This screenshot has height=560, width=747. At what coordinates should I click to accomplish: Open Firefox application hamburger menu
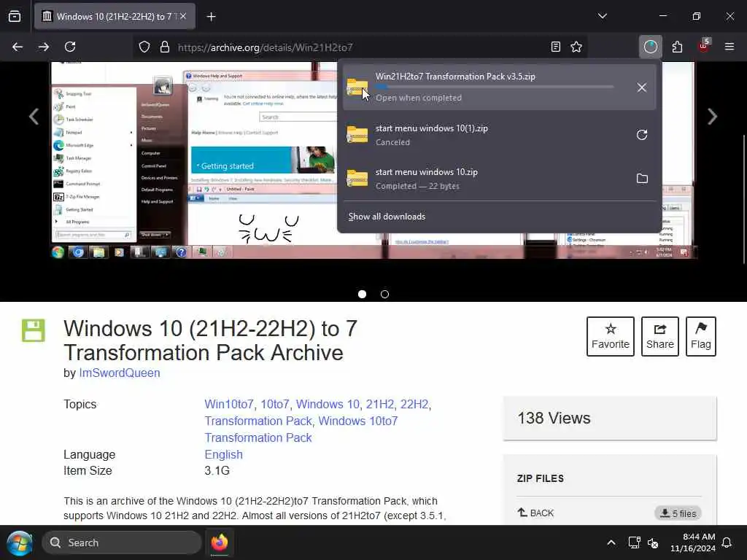729,47
